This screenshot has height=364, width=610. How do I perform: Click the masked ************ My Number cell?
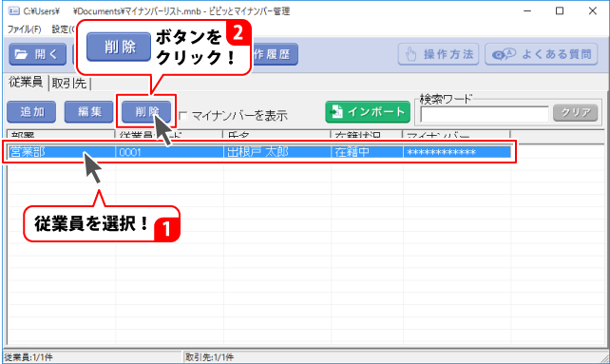coord(457,152)
